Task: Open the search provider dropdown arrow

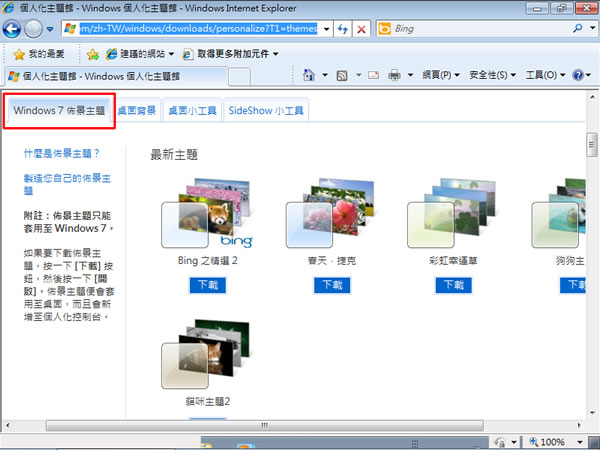Action: coord(592,28)
